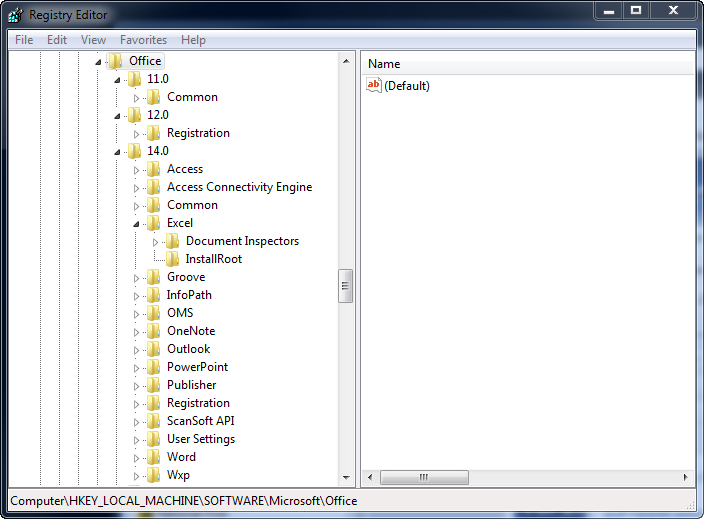The height and width of the screenshot is (519, 704).
Task: Click the 11.0 folder icon
Action: pyautogui.click(x=134, y=79)
